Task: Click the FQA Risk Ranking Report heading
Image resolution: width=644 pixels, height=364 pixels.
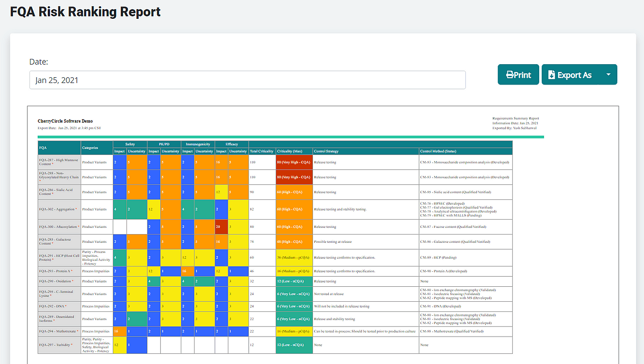Action: click(x=85, y=12)
